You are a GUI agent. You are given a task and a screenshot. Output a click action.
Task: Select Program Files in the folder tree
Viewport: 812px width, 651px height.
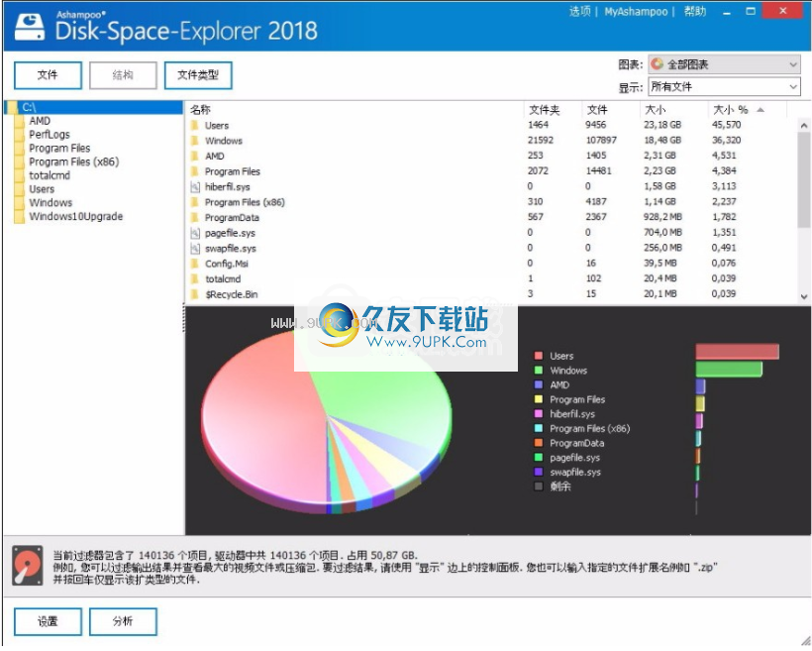coord(59,149)
